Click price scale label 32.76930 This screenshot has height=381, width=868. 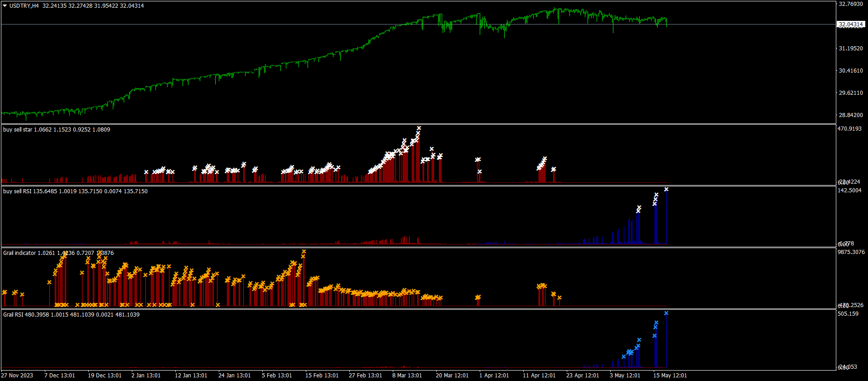tap(851, 4)
